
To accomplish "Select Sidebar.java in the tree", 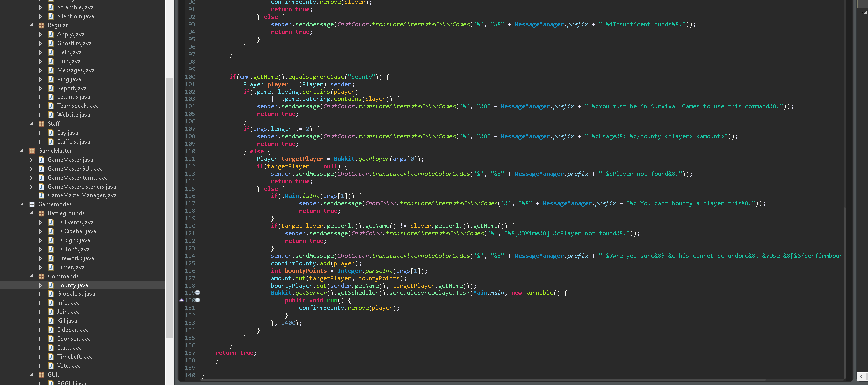I will [x=73, y=330].
